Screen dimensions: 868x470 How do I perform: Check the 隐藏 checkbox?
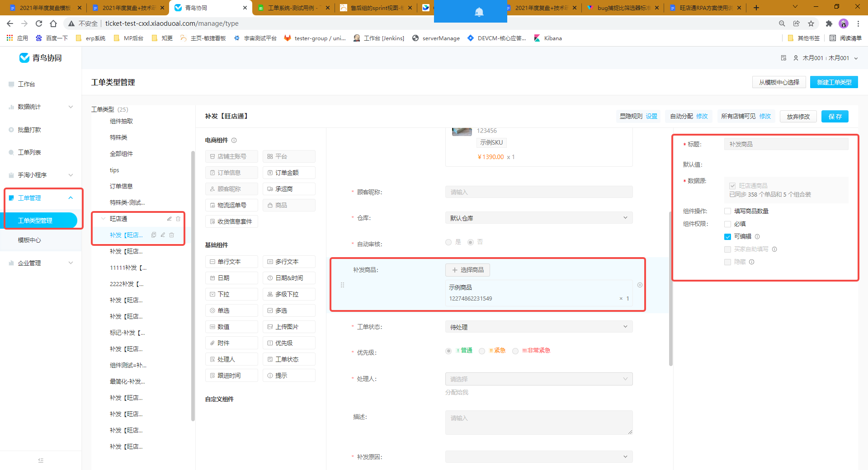tap(727, 262)
